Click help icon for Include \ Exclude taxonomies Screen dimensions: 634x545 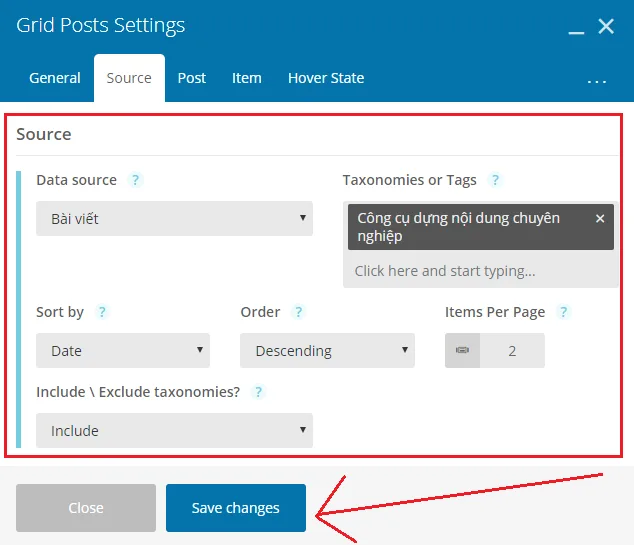(258, 392)
